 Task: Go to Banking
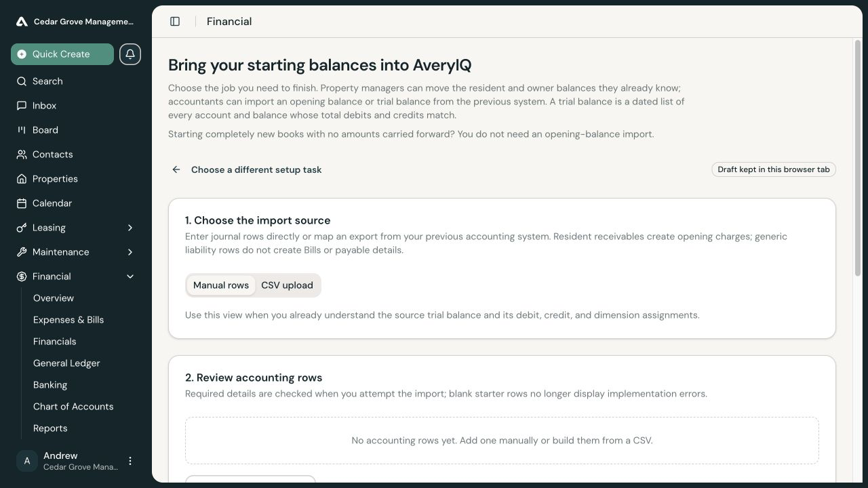[50, 385]
